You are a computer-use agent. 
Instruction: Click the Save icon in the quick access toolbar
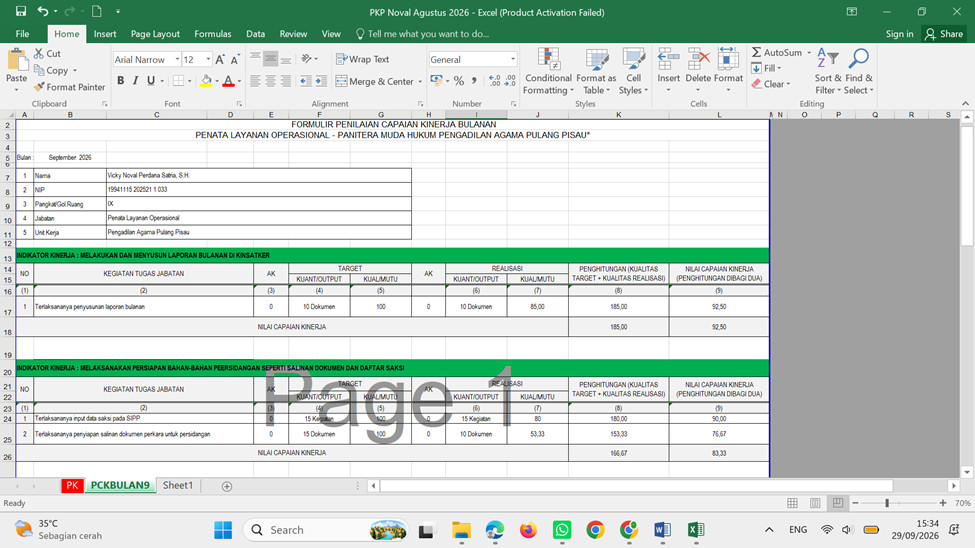(x=21, y=11)
